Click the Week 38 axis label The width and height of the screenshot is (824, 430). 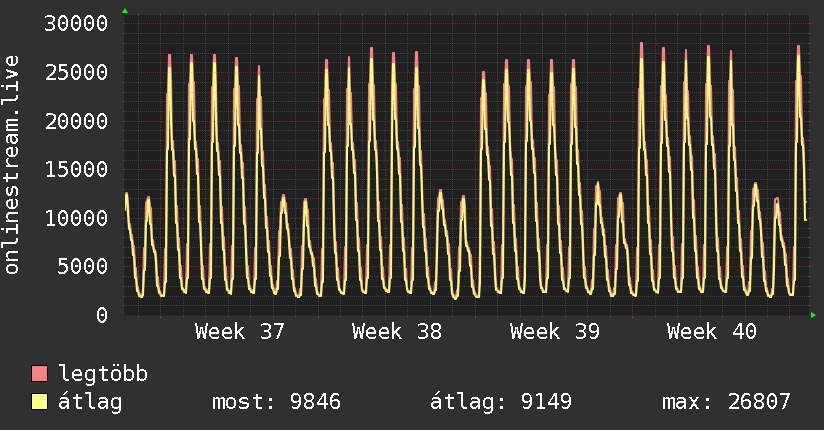(397, 332)
